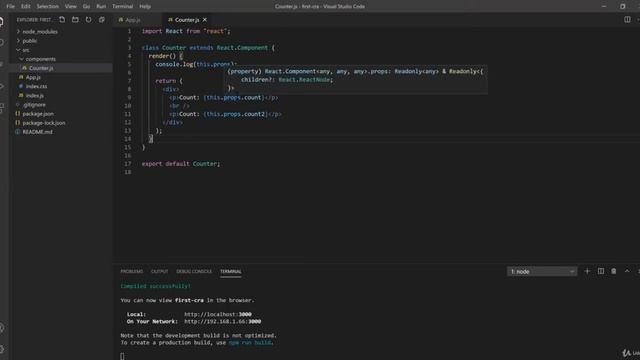Collapse all folders in Explorer
The width and height of the screenshot is (640, 360).
[102, 20]
